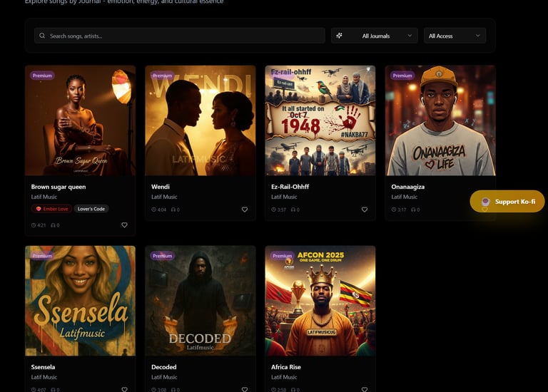Image resolution: width=548 pixels, height=392 pixels.
Task: Select the Lover's Code tag
Action: (91, 209)
